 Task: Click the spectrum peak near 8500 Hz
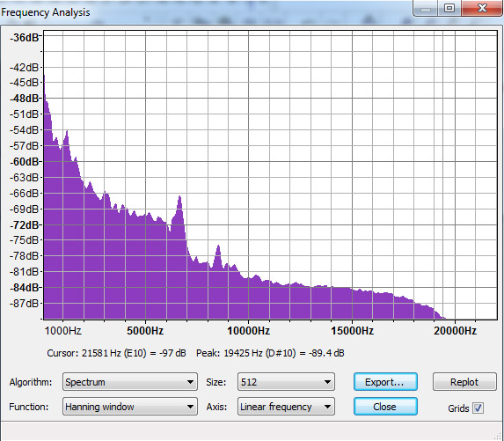pos(218,246)
